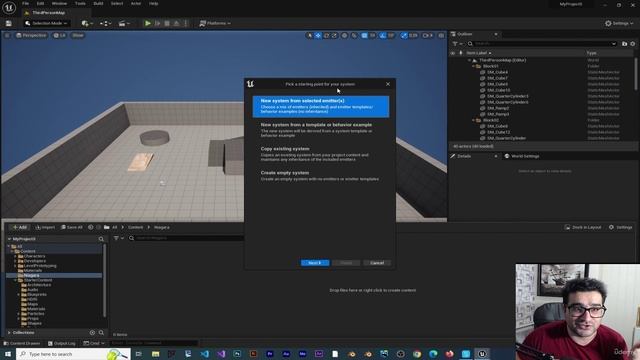This screenshot has width=640, height=360.
Task: Open the File menu
Action: [x=25, y=4]
